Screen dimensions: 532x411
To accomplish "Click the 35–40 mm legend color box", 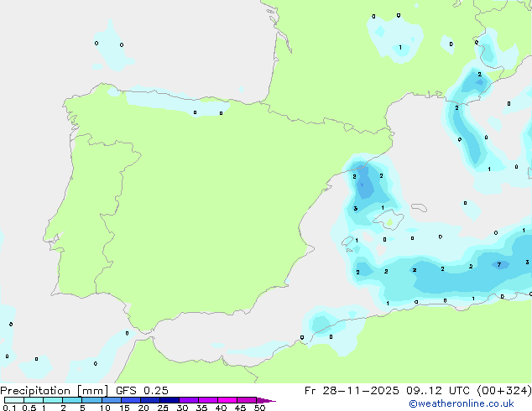I will (x=207, y=400).
